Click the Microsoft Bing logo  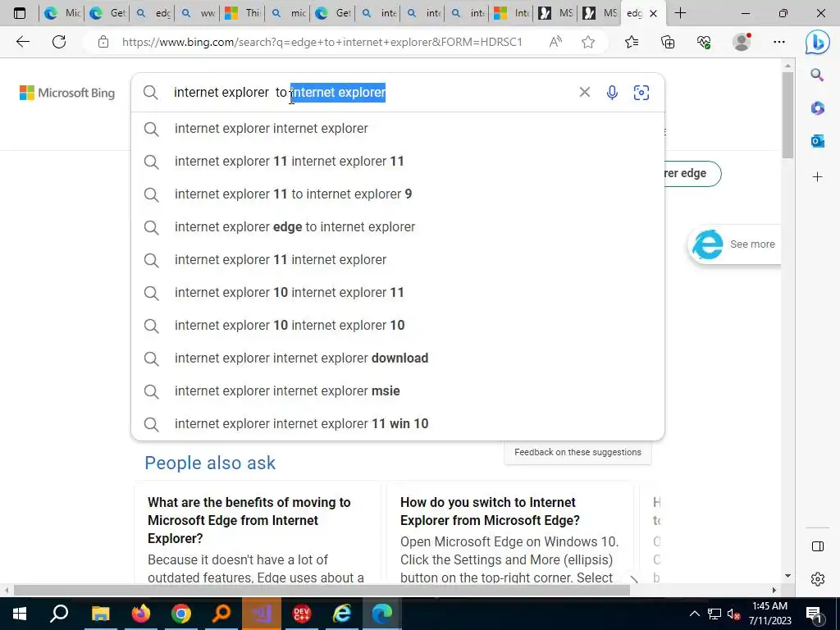coord(67,93)
